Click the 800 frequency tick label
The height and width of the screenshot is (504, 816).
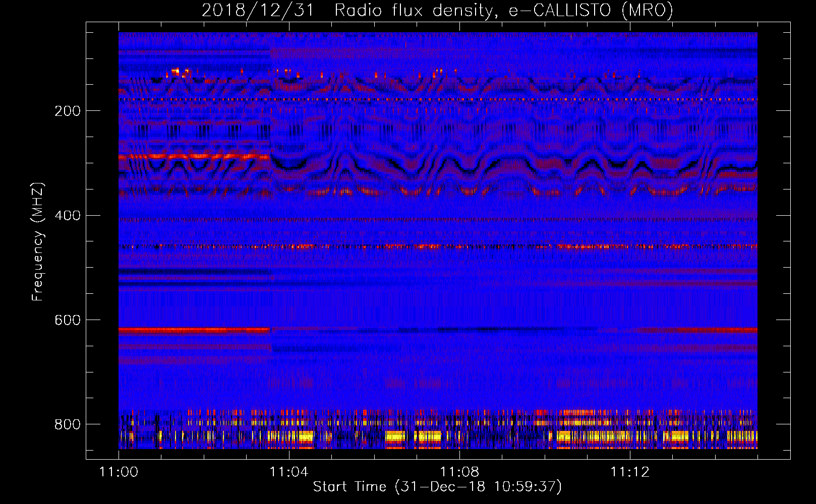coord(68,424)
